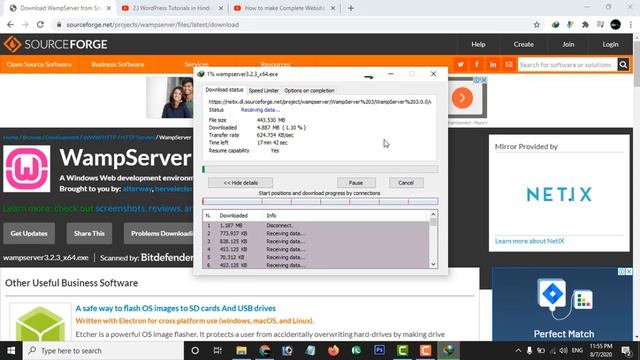Bookmark this page with the star icon
The width and height of the screenshot is (640, 360).
537,24
